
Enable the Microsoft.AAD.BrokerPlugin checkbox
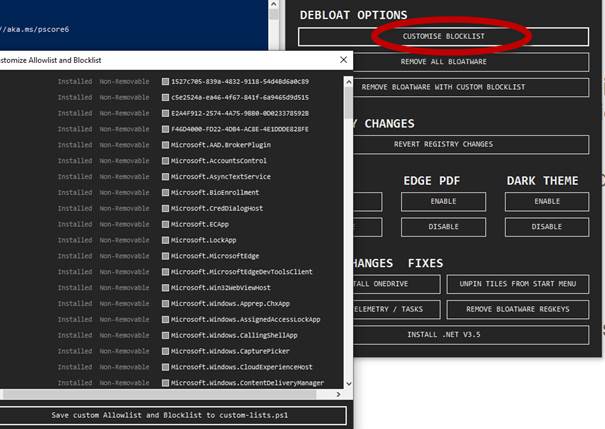166,145
